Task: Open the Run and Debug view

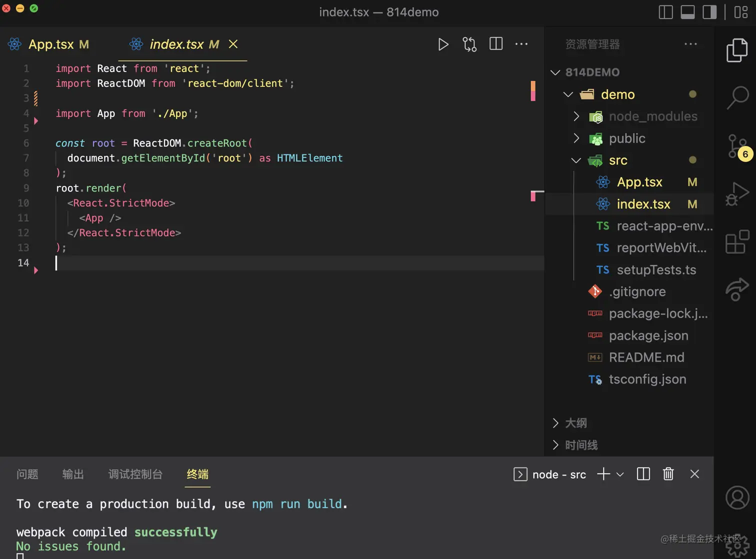Action: point(737,194)
